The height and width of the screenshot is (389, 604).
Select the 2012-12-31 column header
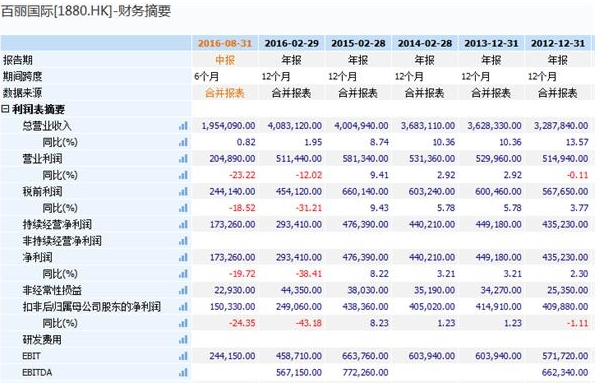558,43
